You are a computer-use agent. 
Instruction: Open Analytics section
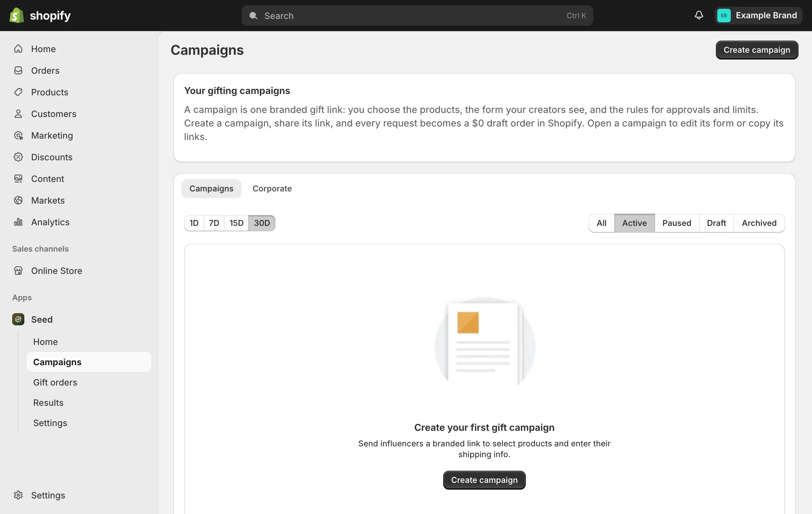click(x=50, y=222)
